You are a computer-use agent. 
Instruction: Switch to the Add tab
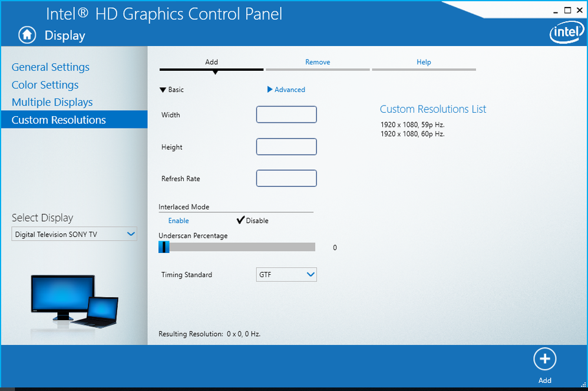coord(212,63)
